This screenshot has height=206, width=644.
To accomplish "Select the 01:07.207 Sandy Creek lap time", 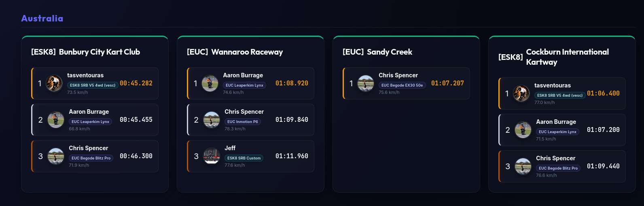I will tap(447, 83).
